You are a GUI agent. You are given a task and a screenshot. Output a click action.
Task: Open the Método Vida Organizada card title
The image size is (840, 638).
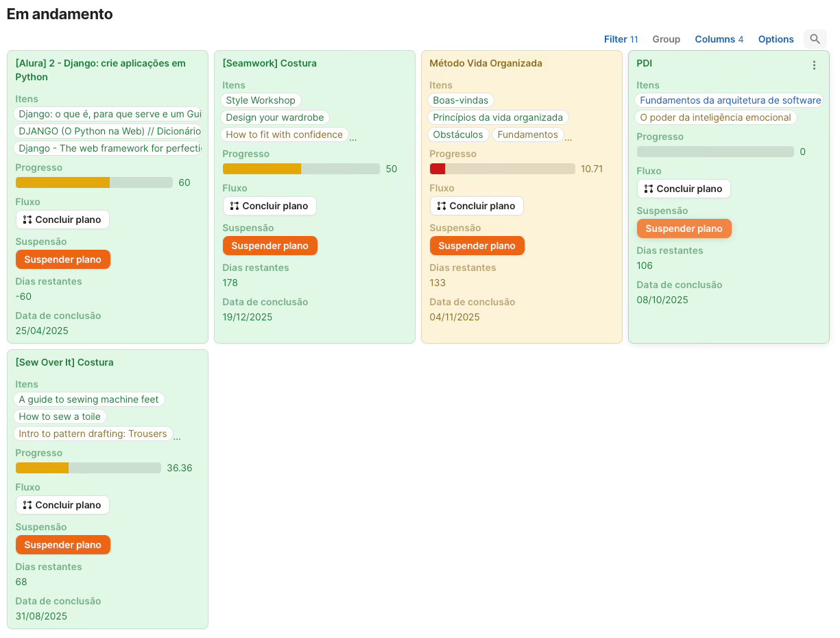click(485, 63)
